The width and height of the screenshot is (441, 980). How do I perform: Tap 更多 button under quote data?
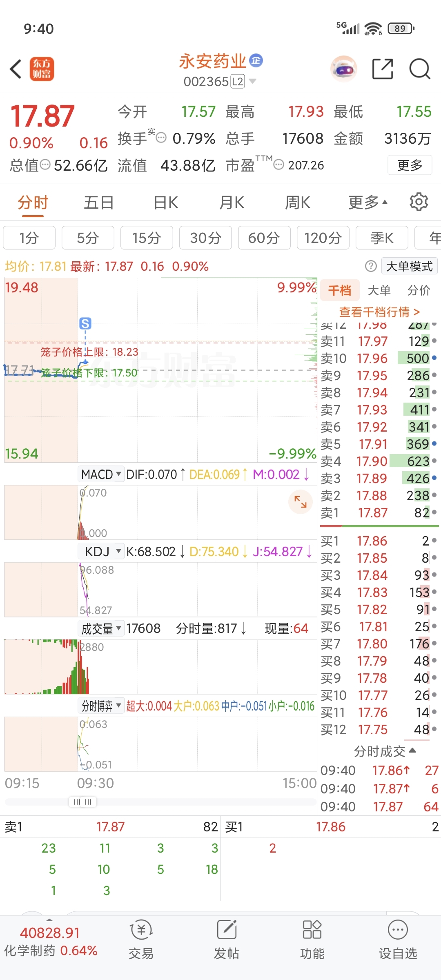[410, 165]
